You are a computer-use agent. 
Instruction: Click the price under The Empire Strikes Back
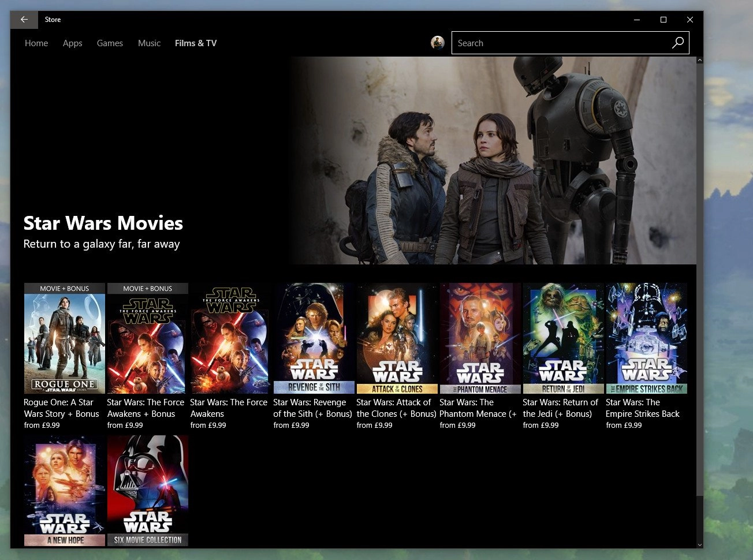click(x=624, y=425)
